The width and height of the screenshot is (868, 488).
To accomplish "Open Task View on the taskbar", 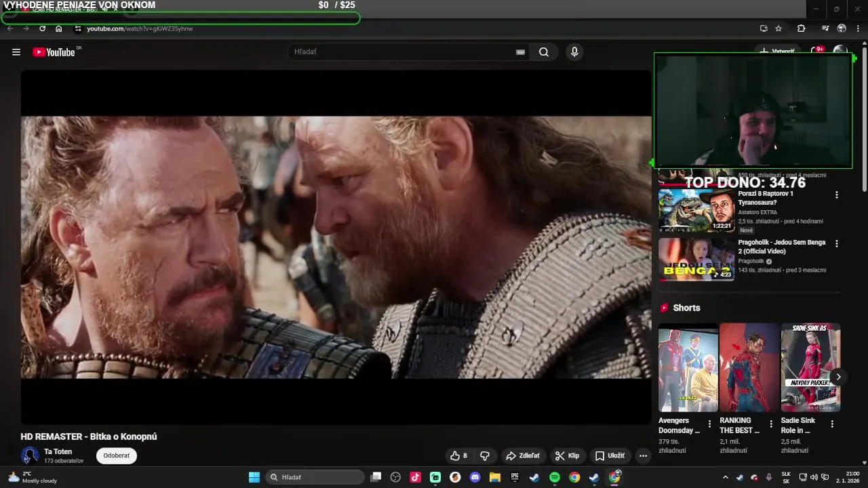I will 376,477.
